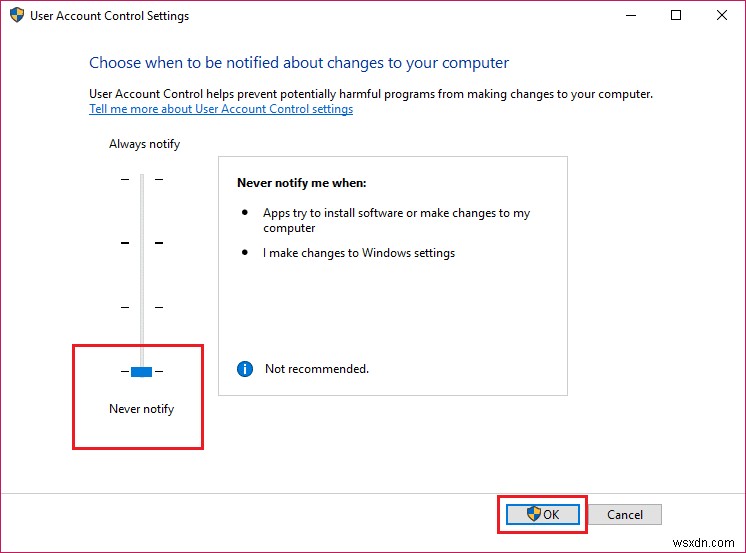The height and width of the screenshot is (553, 746).
Task: Click the Choose when to be notified heading
Action: (x=299, y=63)
